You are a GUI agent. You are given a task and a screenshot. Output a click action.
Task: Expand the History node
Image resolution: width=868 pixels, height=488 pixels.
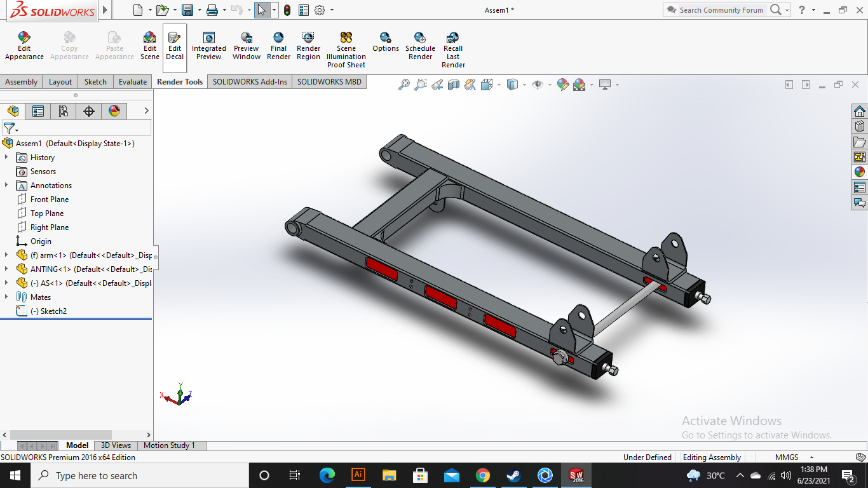click(x=6, y=157)
